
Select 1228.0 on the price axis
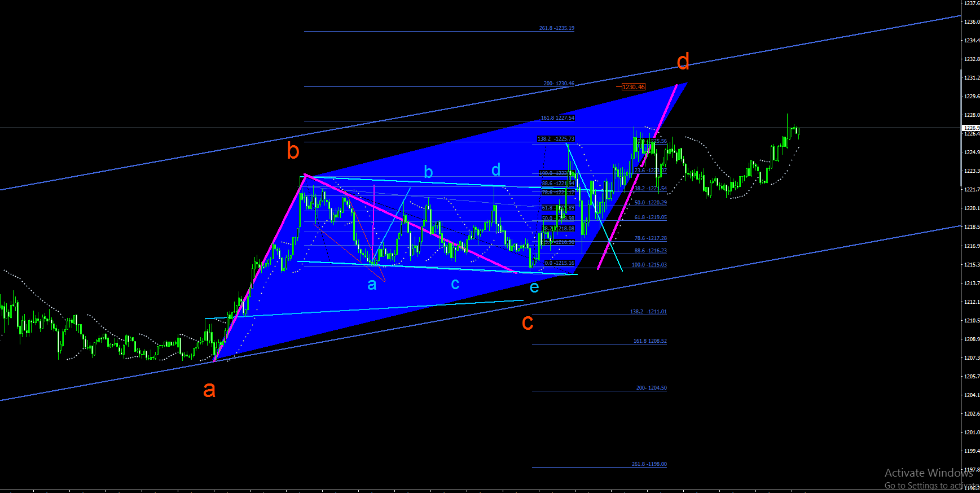pyautogui.click(x=972, y=115)
